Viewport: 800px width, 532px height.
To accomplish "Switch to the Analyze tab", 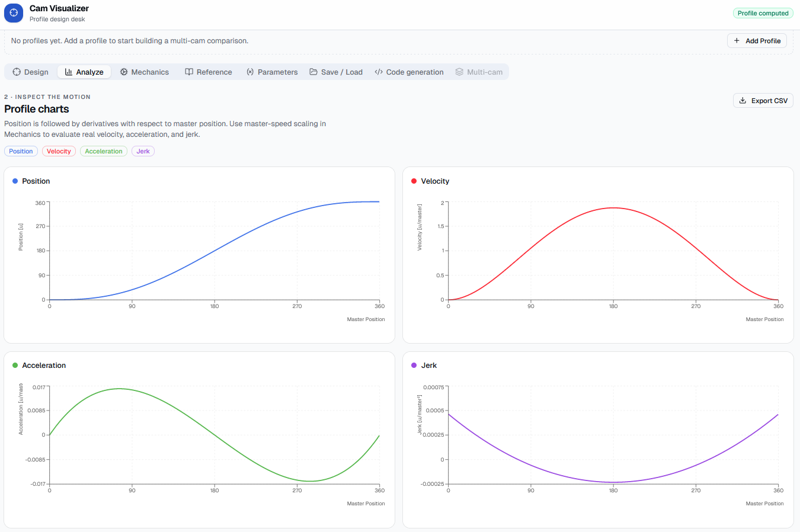I will (x=84, y=72).
